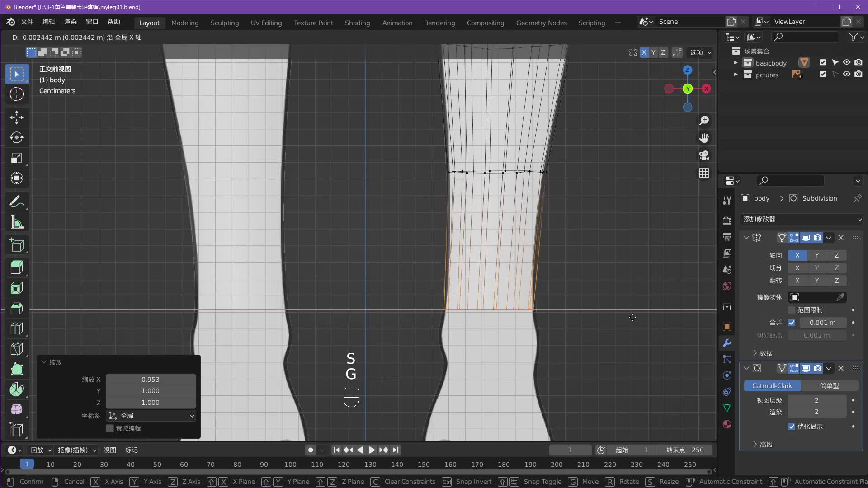Toggle camera view icon in viewport
The width and height of the screenshot is (868, 488).
pos(704,155)
